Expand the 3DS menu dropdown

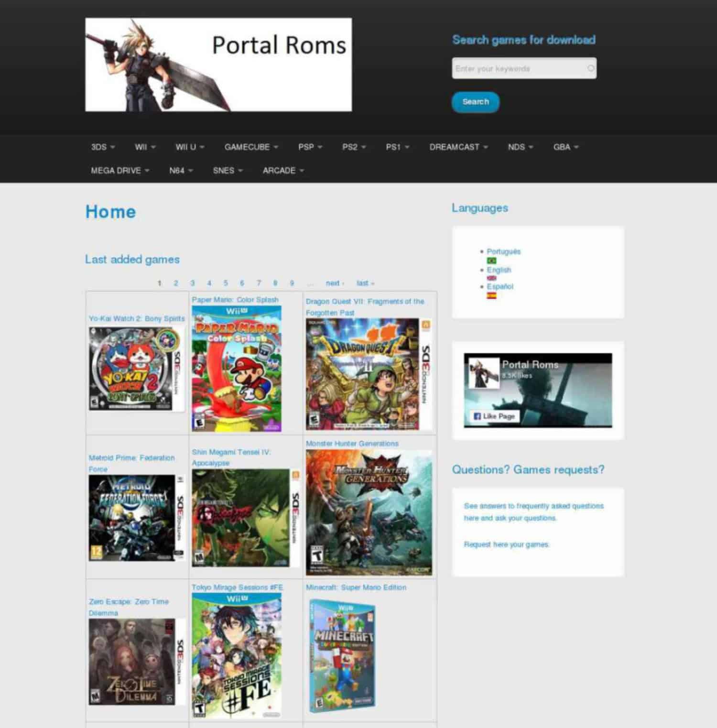point(103,147)
